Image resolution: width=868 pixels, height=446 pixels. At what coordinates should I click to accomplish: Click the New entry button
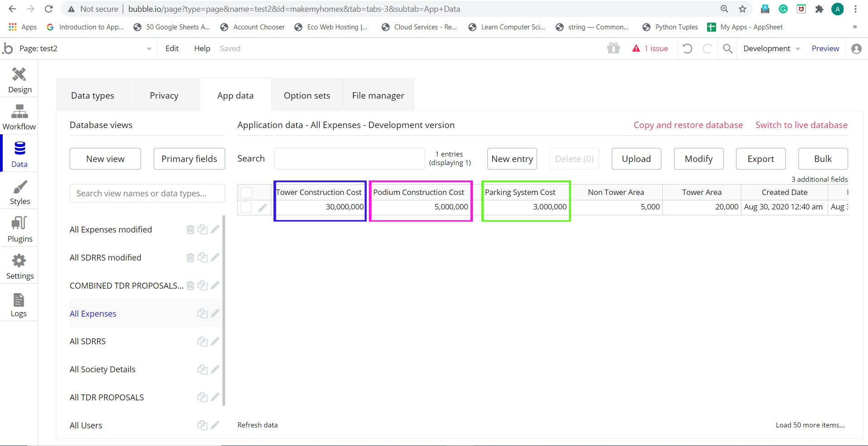click(512, 159)
